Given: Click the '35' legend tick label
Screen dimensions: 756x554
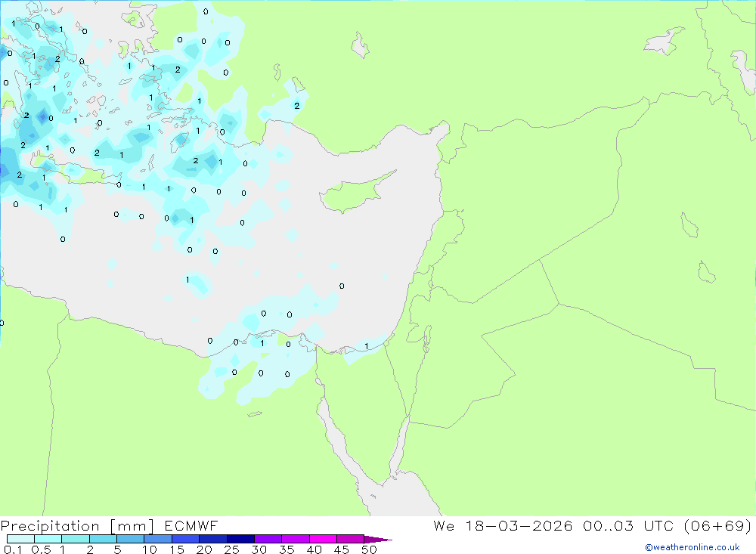Looking at the screenshot, I should click(287, 549).
